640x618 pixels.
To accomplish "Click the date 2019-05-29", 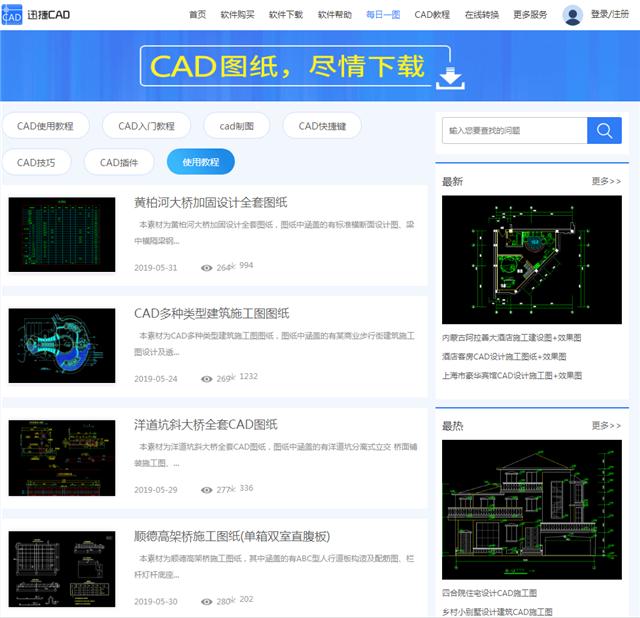I will [x=156, y=490].
